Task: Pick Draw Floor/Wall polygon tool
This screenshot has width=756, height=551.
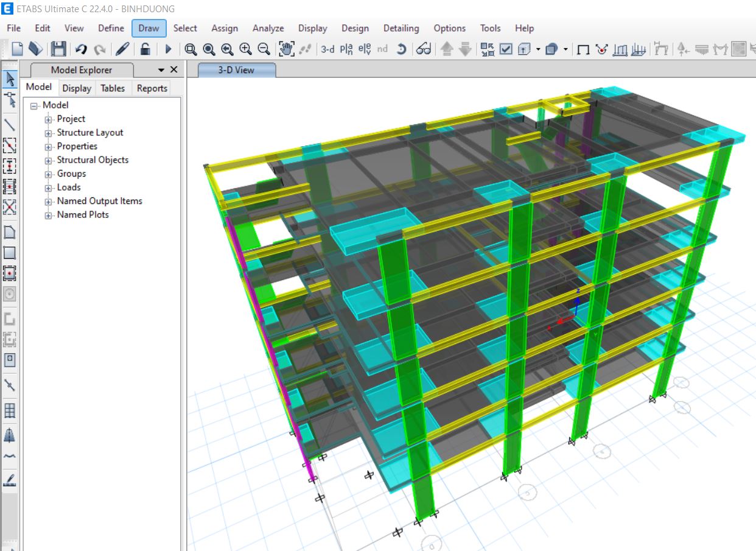Action: [10, 232]
